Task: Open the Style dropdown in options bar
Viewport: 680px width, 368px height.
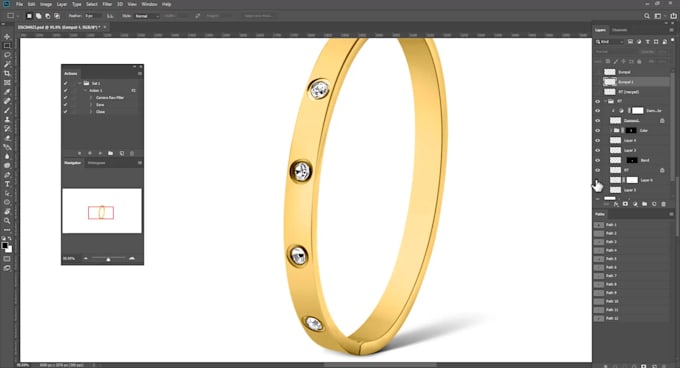Action: [x=147, y=16]
